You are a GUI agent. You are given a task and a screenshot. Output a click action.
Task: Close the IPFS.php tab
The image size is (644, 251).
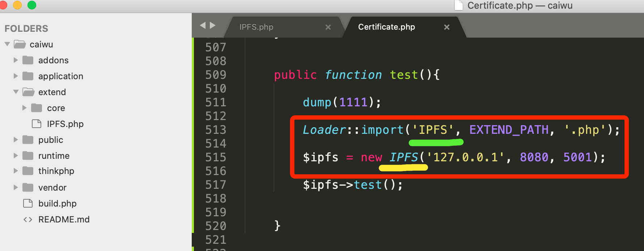click(328, 27)
